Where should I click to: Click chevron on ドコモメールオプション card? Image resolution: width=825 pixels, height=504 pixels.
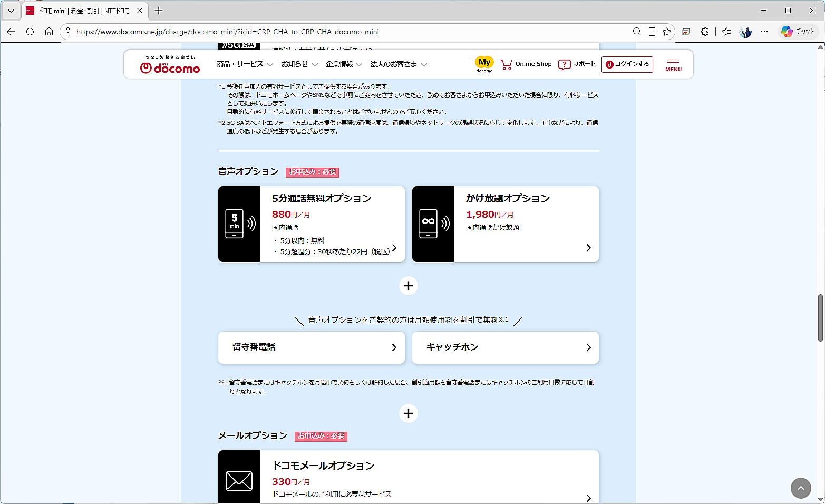click(x=588, y=498)
